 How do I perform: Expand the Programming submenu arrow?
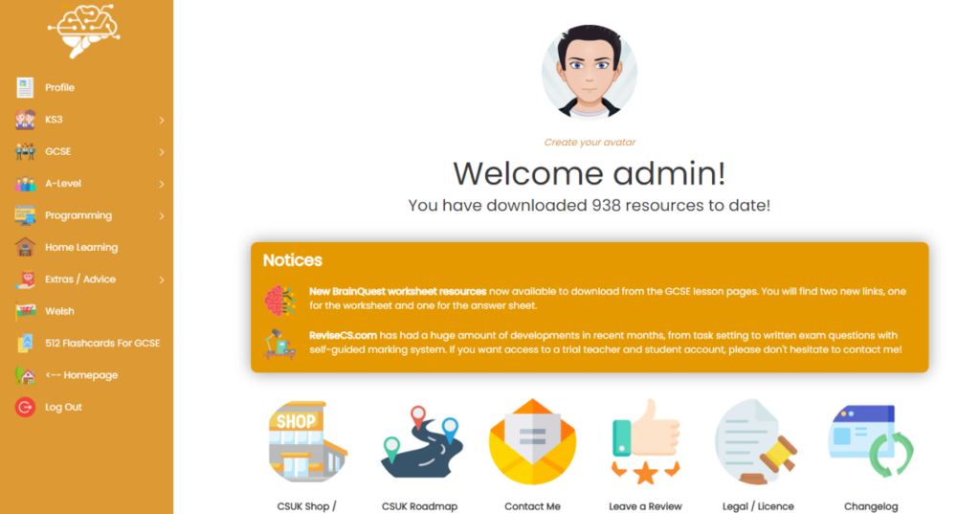(x=161, y=215)
